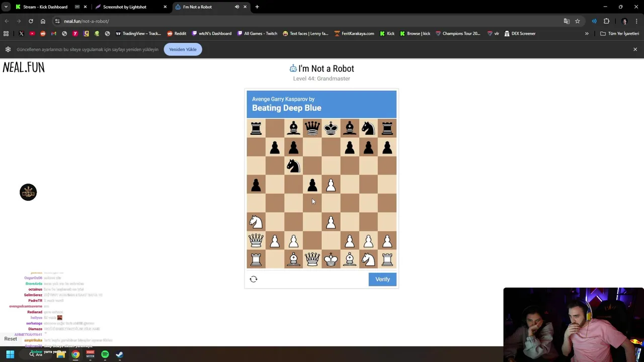
Task: Open the TradingView bookmark
Action: (x=138, y=34)
